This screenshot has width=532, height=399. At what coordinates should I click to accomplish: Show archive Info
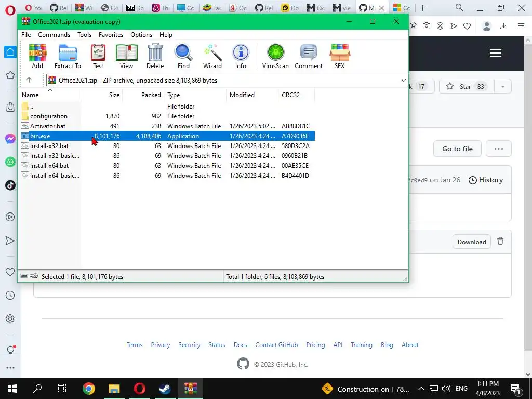pos(241,56)
